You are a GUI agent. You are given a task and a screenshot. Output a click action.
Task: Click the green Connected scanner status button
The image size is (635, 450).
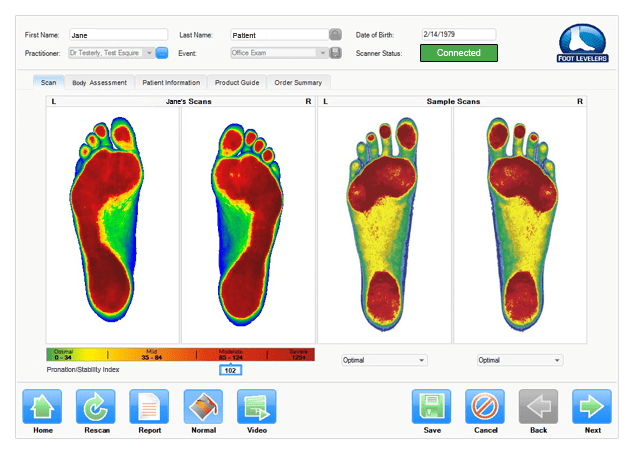[458, 53]
